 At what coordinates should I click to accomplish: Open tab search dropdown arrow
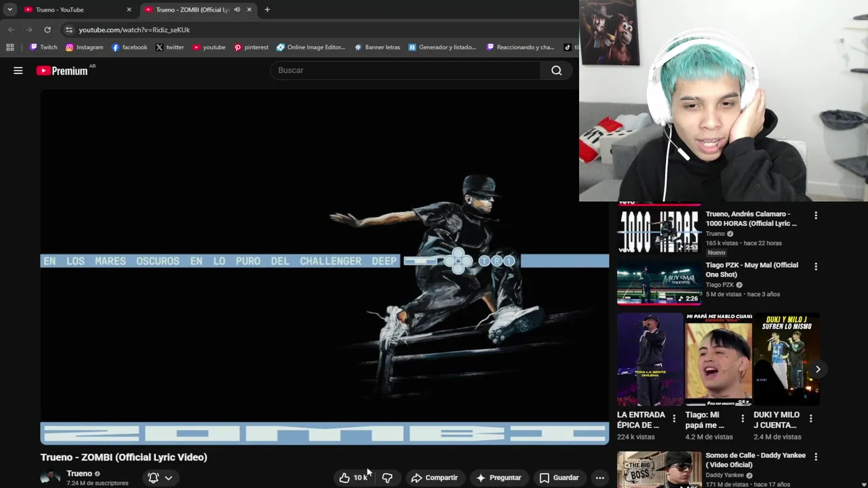9,9
